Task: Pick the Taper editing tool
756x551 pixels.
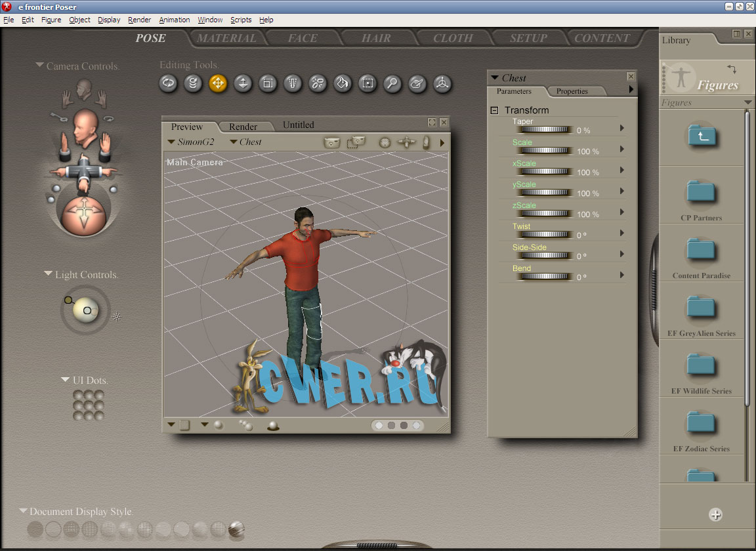Action: click(293, 83)
